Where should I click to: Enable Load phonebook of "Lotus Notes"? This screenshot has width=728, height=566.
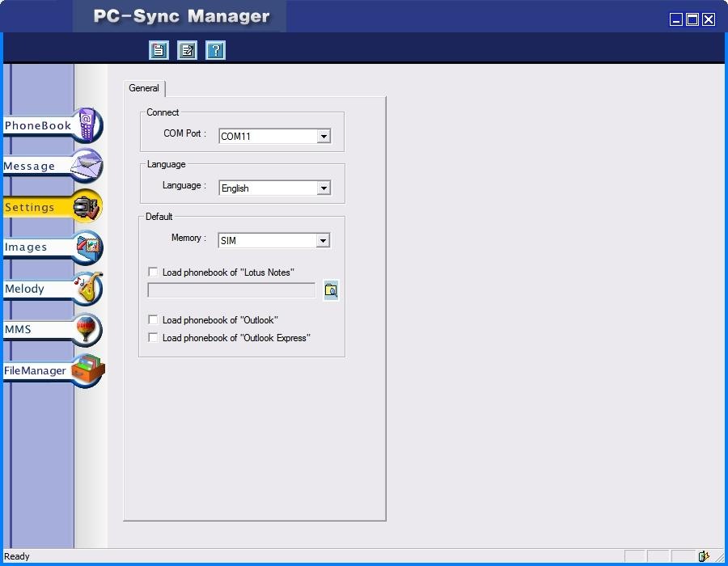pyautogui.click(x=153, y=272)
